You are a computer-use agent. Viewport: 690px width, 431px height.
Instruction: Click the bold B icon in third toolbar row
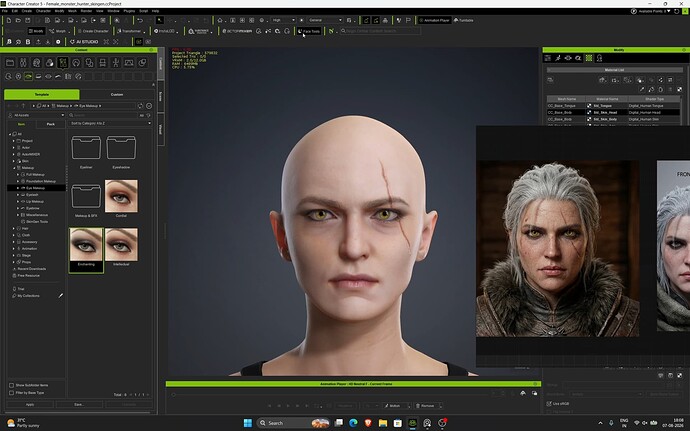[28, 42]
